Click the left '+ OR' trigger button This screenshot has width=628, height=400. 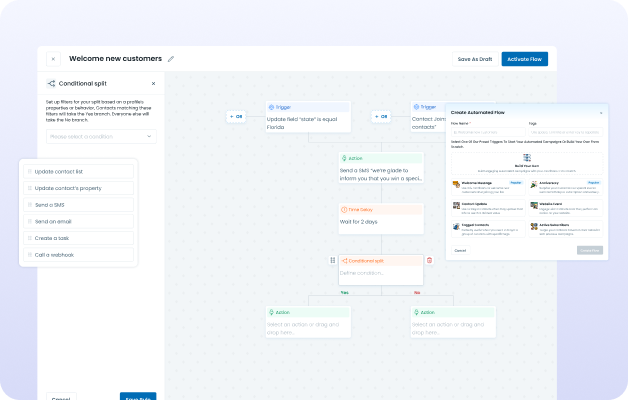[237, 116]
